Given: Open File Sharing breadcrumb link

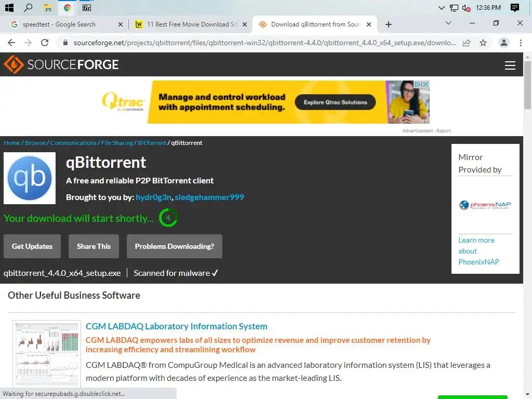Looking at the screenshot, I should click(117, 143).
